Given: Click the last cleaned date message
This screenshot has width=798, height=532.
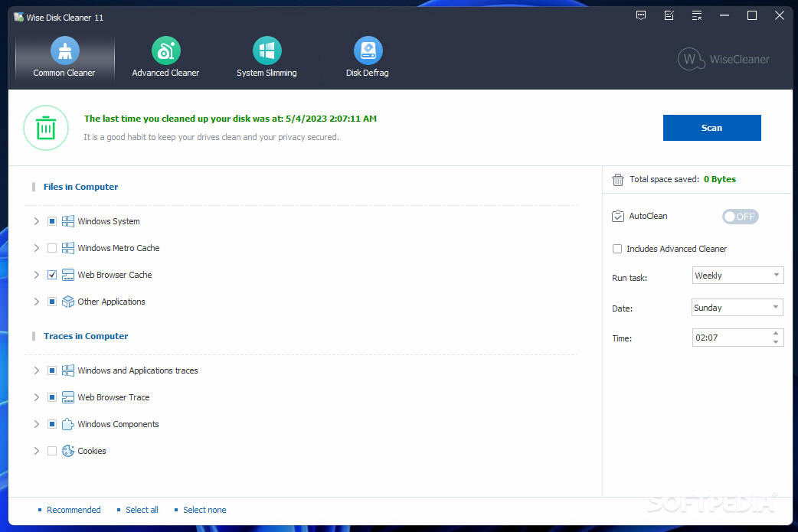Looking at the screenshot, I should 231,119.
